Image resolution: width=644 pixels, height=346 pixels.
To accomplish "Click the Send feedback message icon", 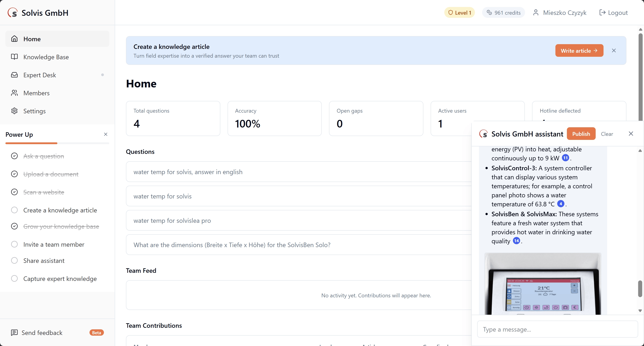I will [14, 332].
